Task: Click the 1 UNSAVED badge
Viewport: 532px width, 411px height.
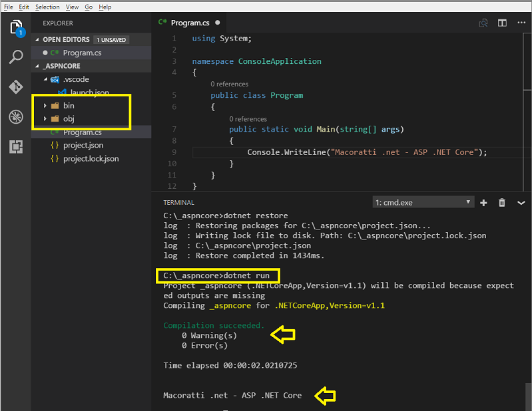Action: tap(111, 40)
